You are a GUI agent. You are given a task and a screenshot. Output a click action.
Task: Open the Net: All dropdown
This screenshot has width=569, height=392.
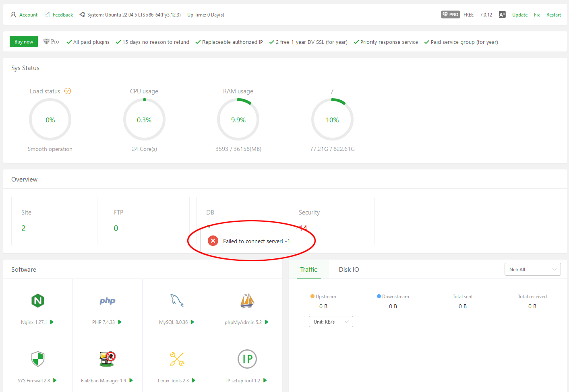(532, 269)
